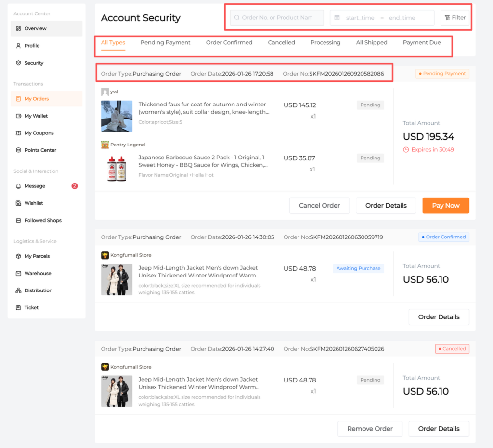Click the Warehouse icon in sidebar
493x448 pixels.
pyautogui.click(x=18, y=273)
